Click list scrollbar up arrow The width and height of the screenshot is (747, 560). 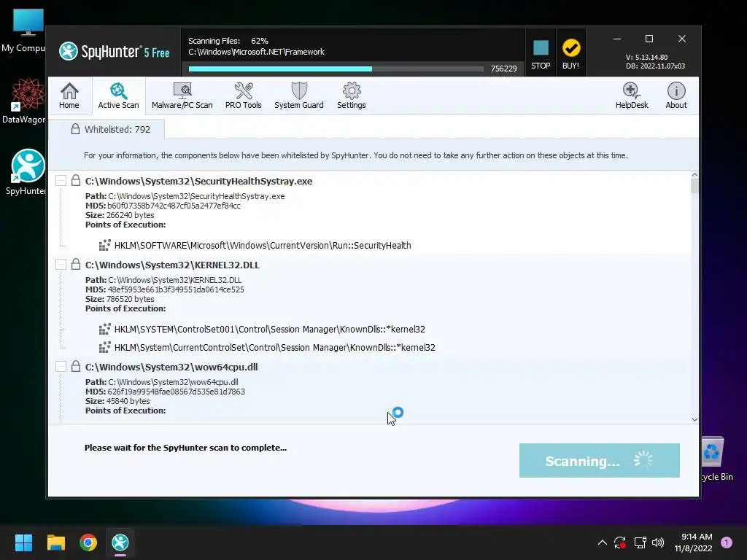(x=694, y=175)
